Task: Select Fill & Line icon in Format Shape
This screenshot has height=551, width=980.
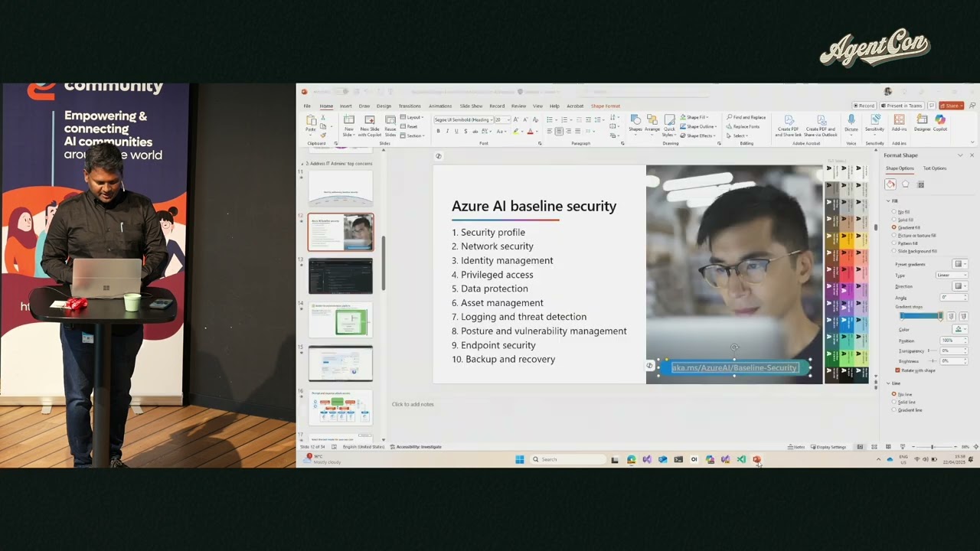Action: coord(890,184)
